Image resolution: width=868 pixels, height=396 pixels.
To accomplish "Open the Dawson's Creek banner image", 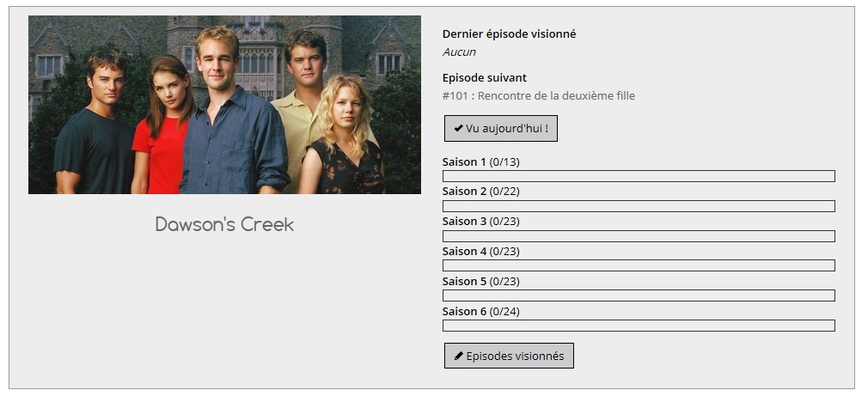I will 225,105.
